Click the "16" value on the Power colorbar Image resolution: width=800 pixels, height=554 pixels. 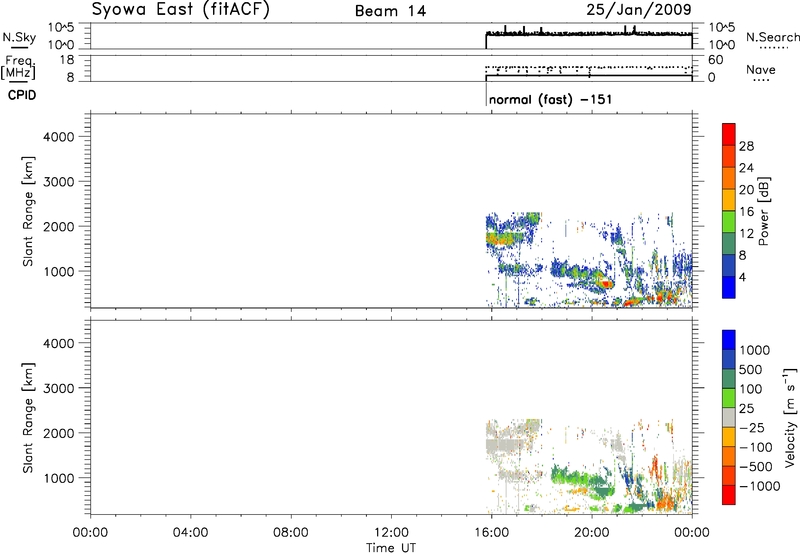pyautogui.click(x=746, y=212)
